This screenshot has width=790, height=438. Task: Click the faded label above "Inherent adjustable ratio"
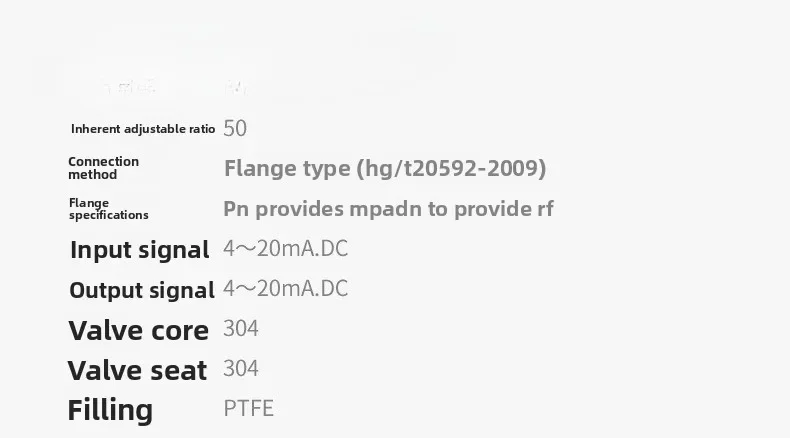click(132, 88)
